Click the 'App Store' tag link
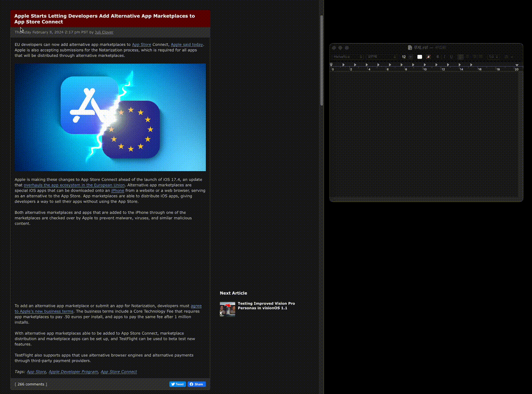Viewport: 532px width, 394px height. pos(36,371)
